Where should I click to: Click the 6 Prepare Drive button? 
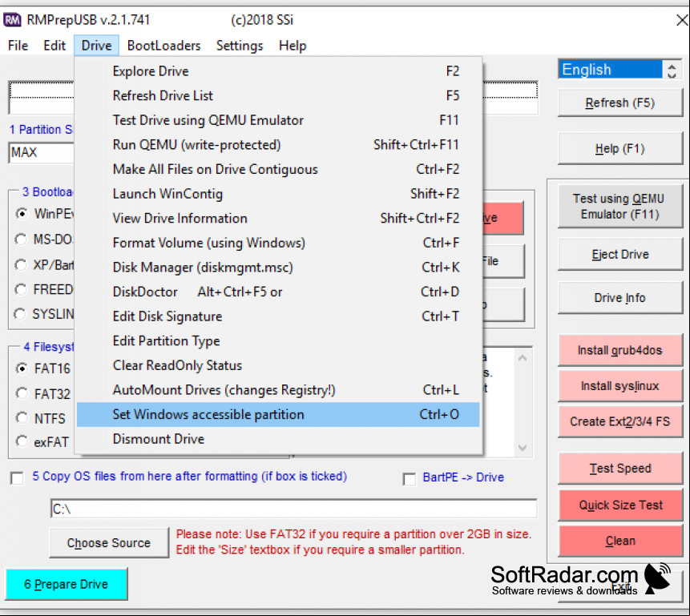coord(67,584)
